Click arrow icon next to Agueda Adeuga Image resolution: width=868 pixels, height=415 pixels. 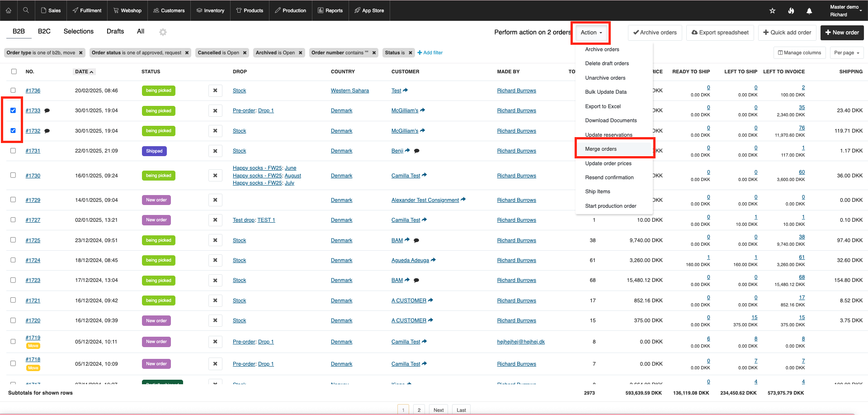433,260
